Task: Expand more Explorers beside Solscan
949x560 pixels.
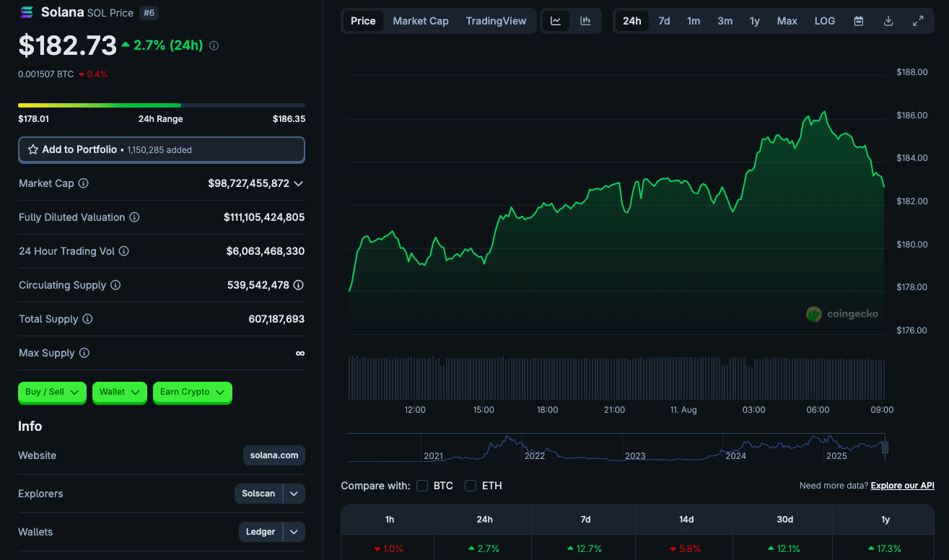Action: (x=294, y=494)
